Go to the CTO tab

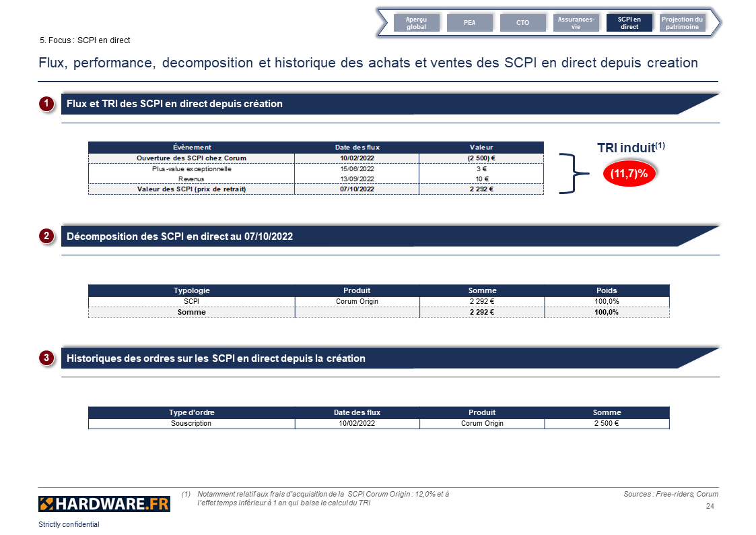click(522, 23)
